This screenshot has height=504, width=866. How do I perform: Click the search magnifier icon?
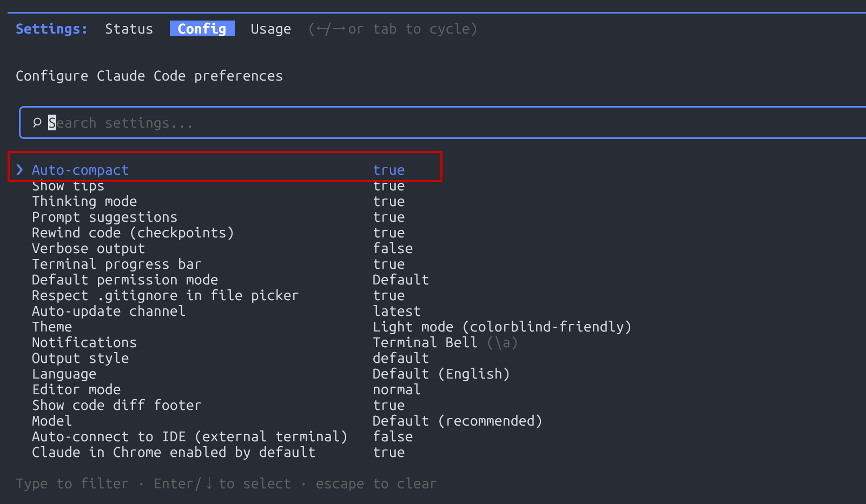click(x=37, y=123)
